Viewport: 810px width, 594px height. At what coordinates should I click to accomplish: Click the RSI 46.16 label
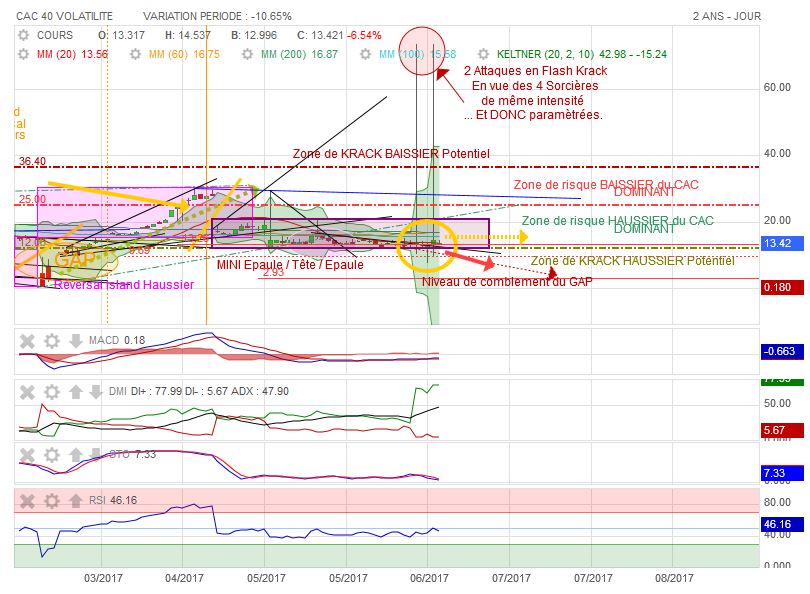coord(113,500)
